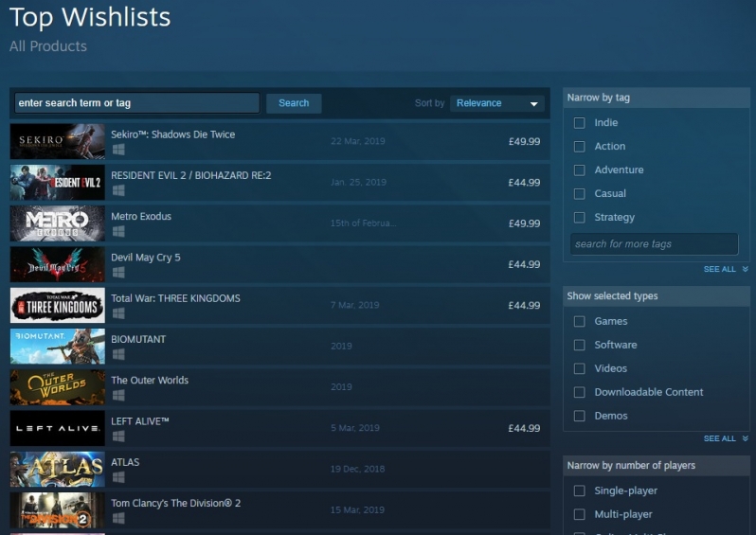Check the Casual tag checkbox
The height and width of the screenshot is (535, 756).
point(580,194)
